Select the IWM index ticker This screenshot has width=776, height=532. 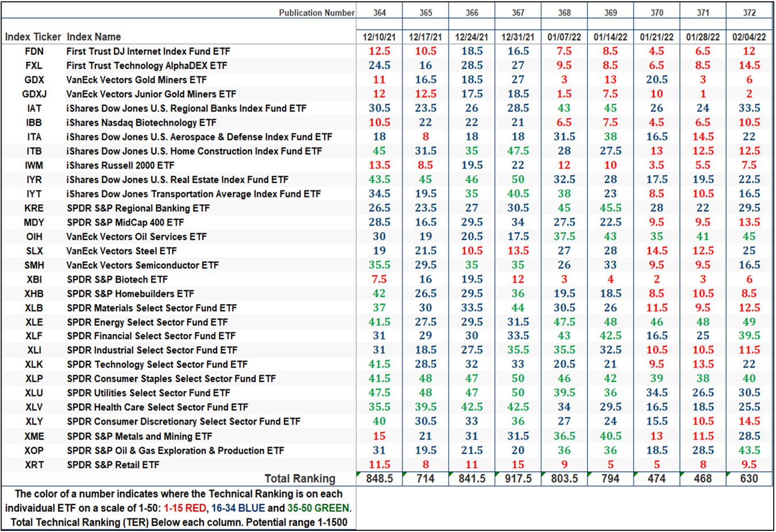click(x=34, y=165)
